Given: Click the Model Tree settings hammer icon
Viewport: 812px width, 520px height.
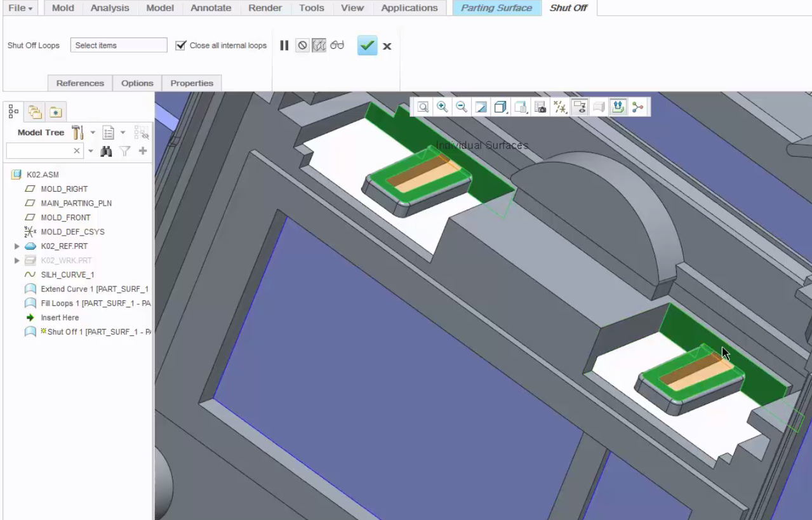Looking at the screenshot, I should pos(78,132).
